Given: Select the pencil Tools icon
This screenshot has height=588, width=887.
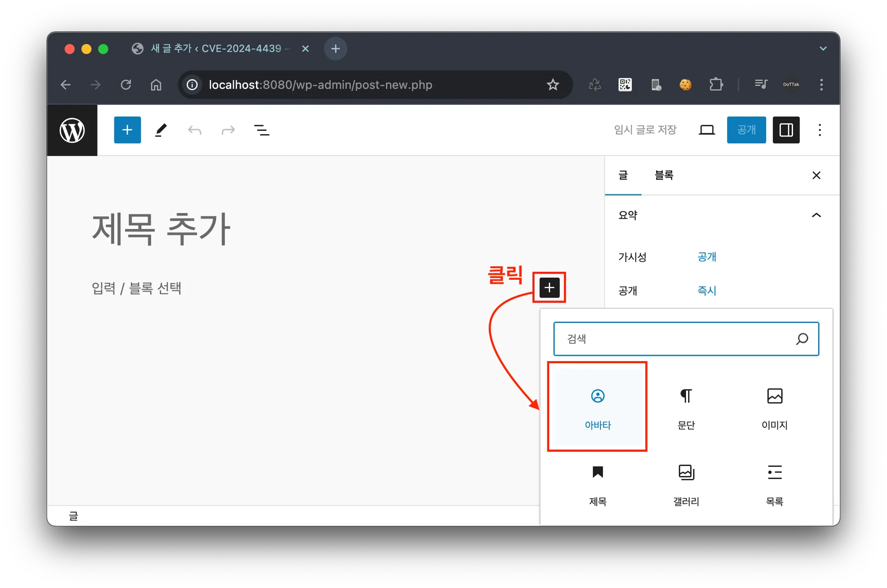Looking at the screenshot, I should coord(161,130).
